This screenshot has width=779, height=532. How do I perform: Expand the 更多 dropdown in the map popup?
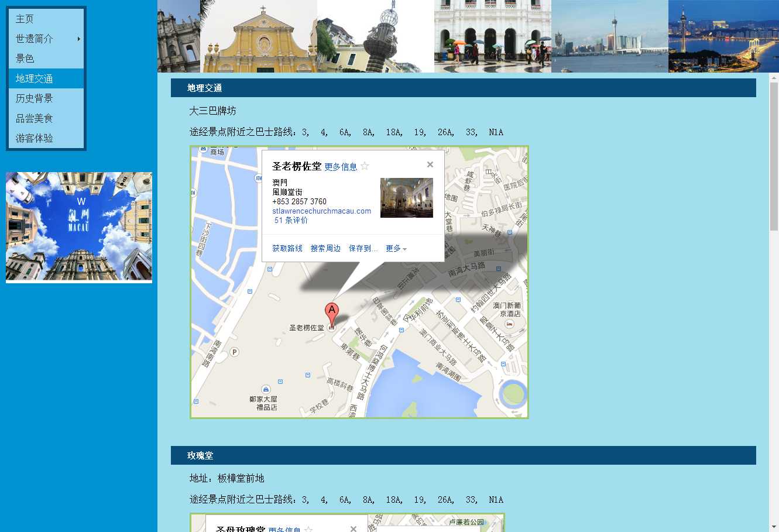pos(396,249)
